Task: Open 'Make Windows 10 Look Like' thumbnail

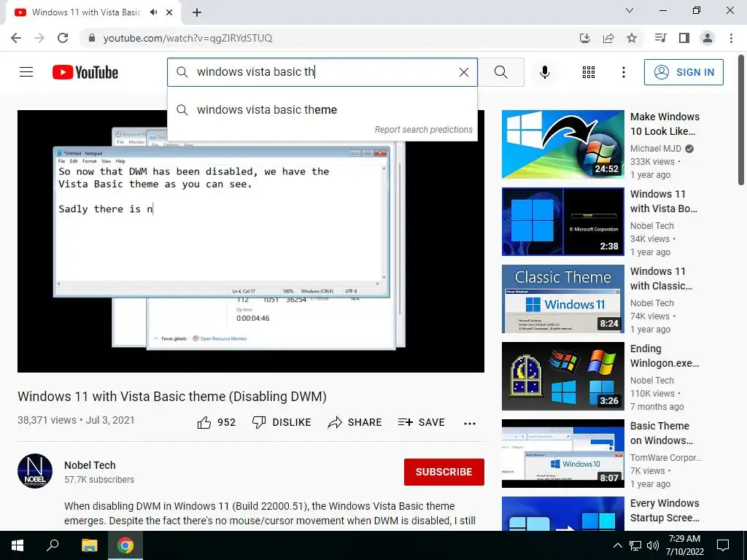Action: [562, 144]
